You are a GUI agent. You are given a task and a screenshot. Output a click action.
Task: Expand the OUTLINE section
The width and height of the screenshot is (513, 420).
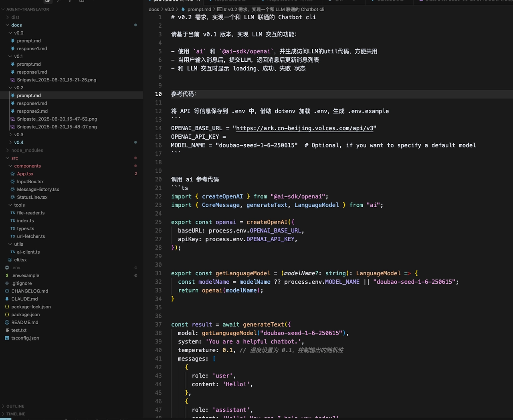3,406
